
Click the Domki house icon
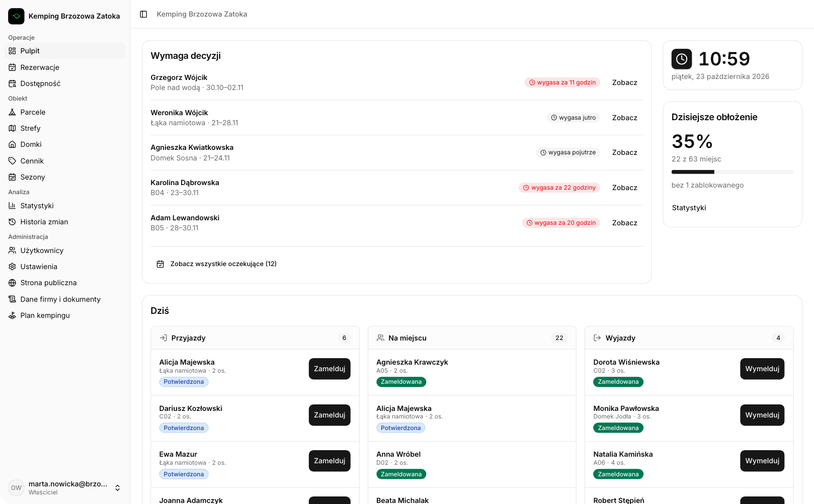(x=13, y=144)
